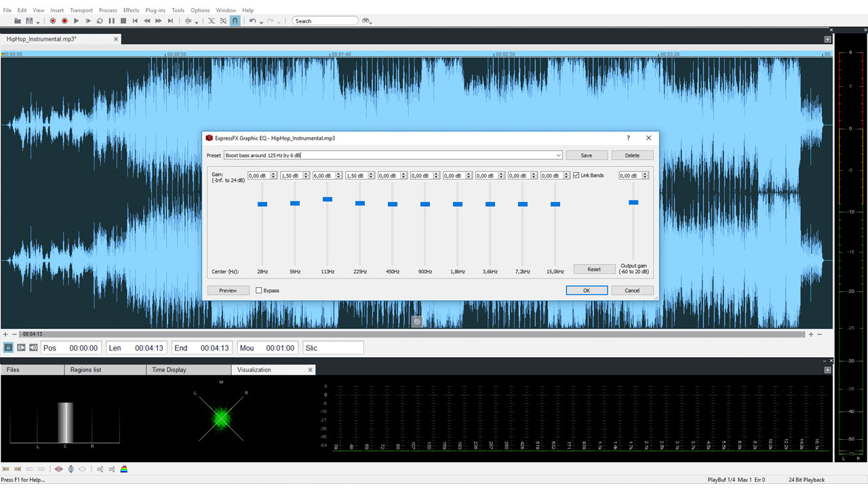Click inside the Search box

tap(325, 20)
